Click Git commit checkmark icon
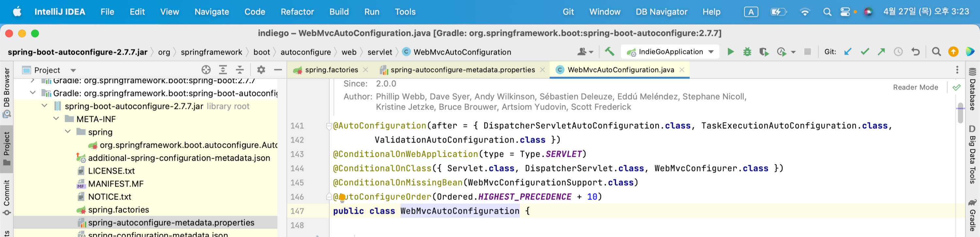The height and width of the screenshot is (237, 980). click(x=865, y=52)
